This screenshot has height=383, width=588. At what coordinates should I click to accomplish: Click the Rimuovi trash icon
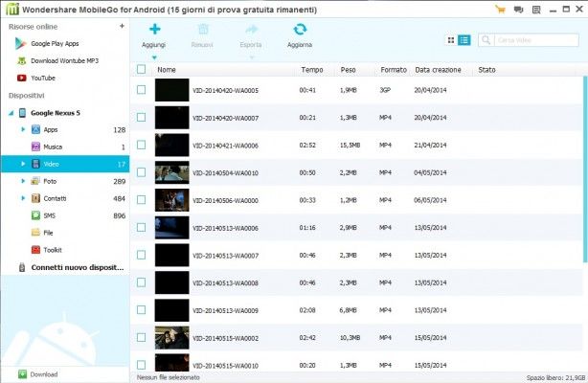203,29
